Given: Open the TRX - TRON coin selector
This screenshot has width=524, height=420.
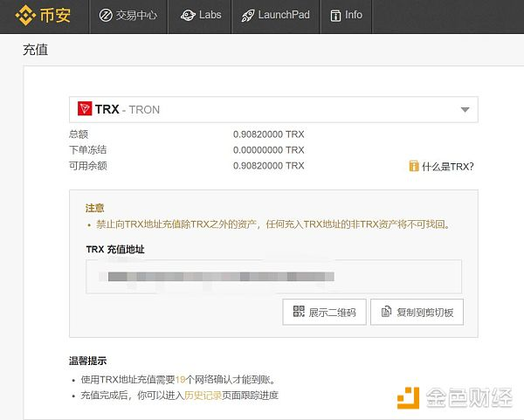Looking at the screenshot, I should tap(273, 110).
